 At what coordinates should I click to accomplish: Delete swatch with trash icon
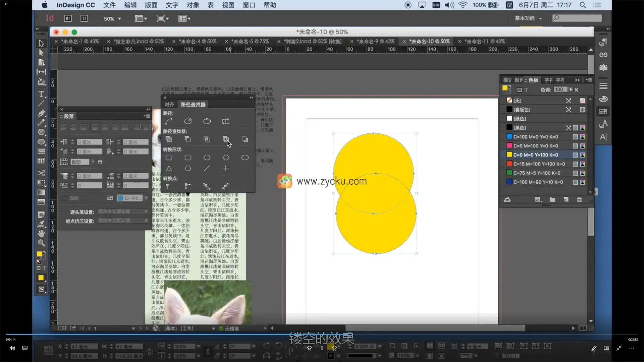coord(579,200)
